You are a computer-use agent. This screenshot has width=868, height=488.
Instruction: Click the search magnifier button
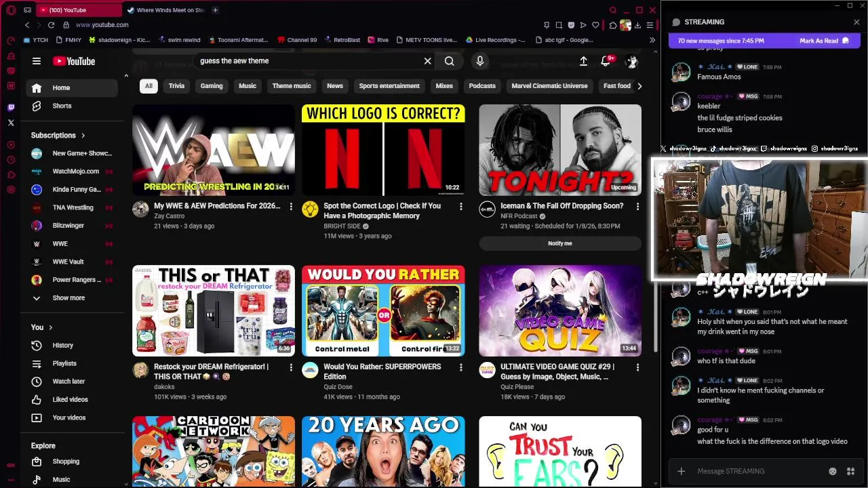[x=449, y=61]
